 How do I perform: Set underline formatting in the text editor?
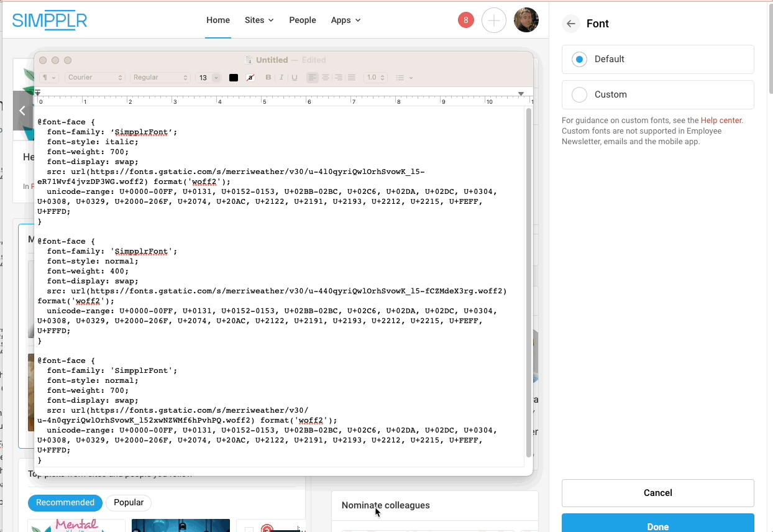(294, 77)
